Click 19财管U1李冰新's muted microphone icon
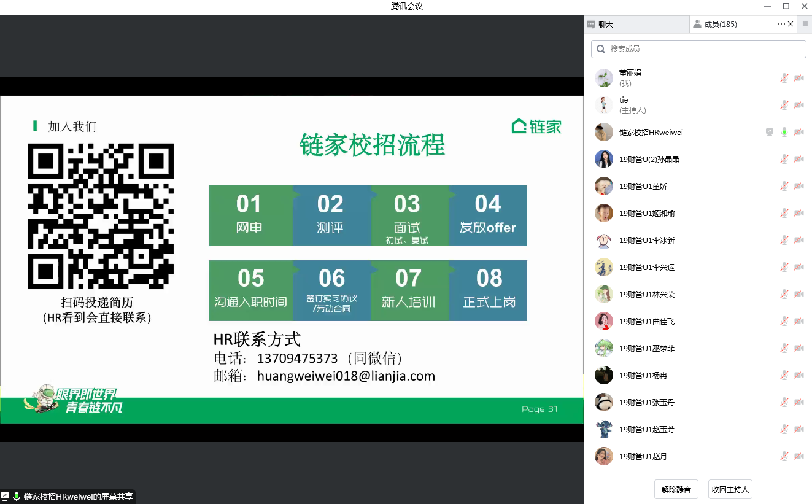The image size is (812, 504). (x=784, y=240)
